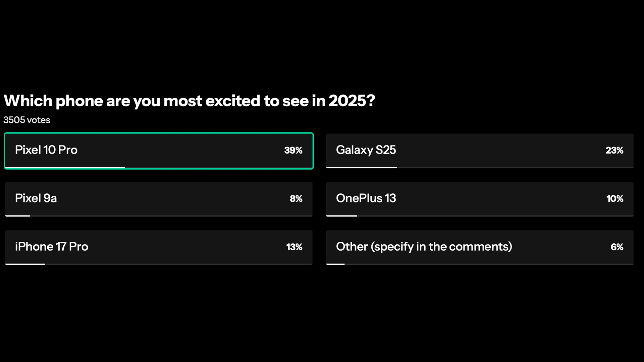Click the 23% result percentage

click(614, 150)
